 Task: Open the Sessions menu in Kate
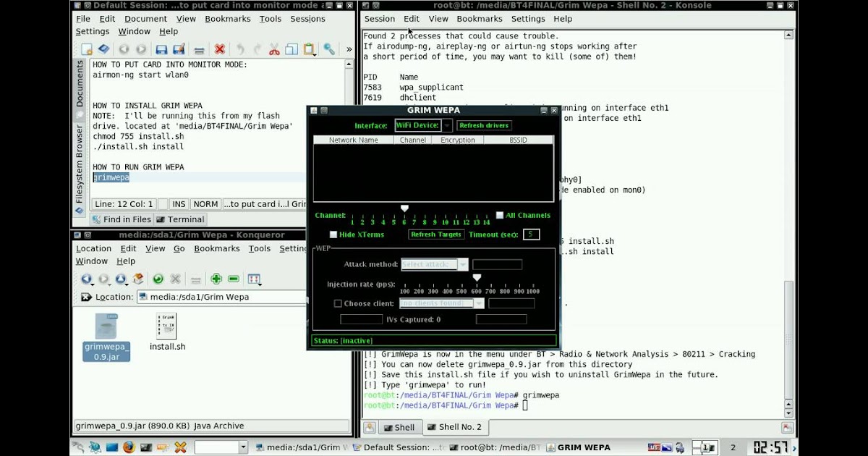(x=308, y=19)
